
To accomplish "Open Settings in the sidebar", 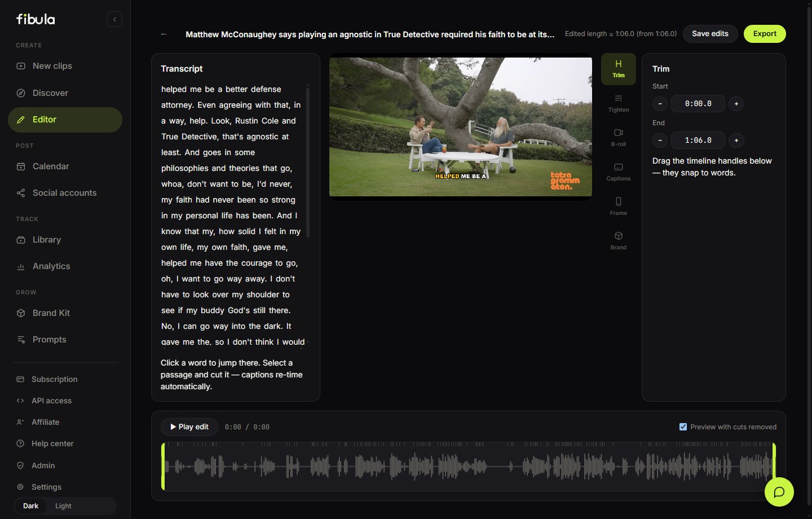I will pos(65,487).
